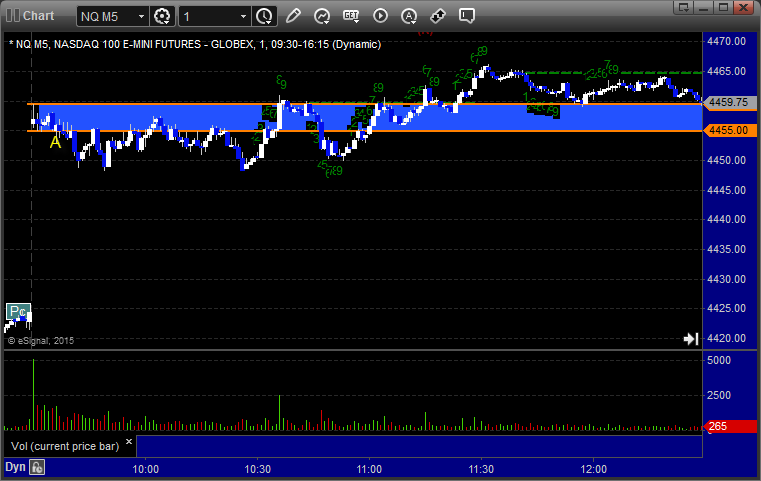Click the pop-out window icon in title bar

click(x=684, y=7)
